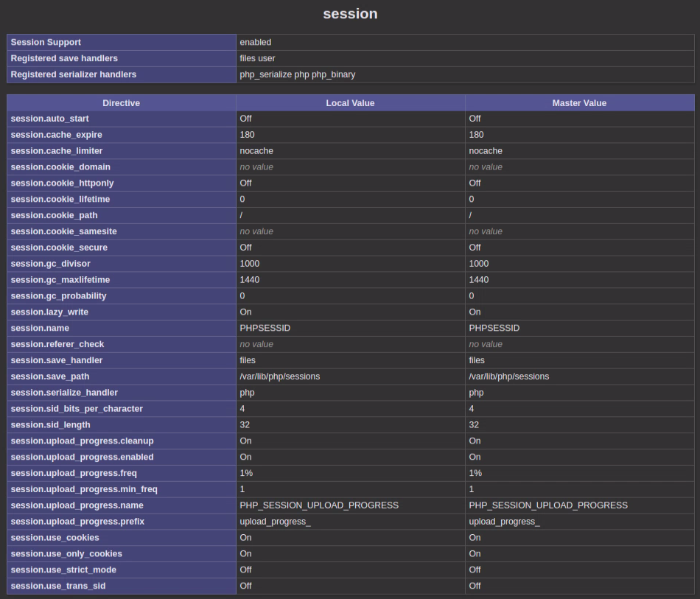Image resolution: width=700 pixels, height=599 pixels.
Task: Click the Registered save handlers value 'files user'
Action: 257,58
